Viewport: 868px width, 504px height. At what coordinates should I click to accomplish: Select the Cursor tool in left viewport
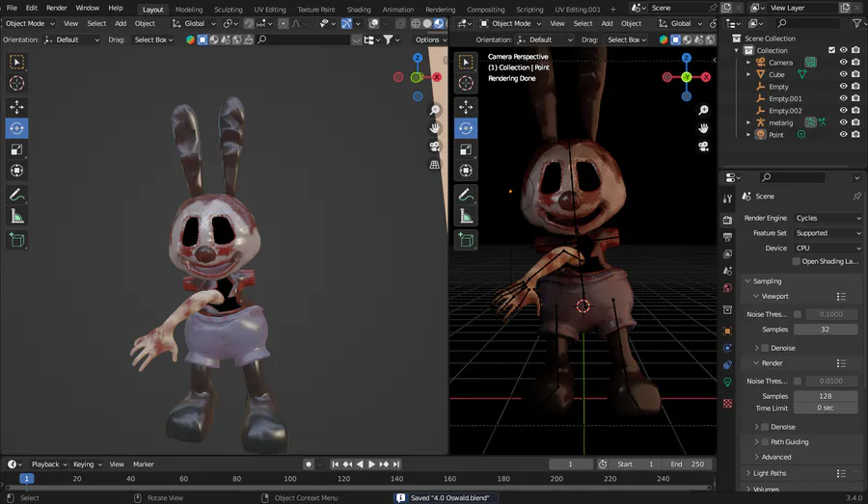[16, 84]
